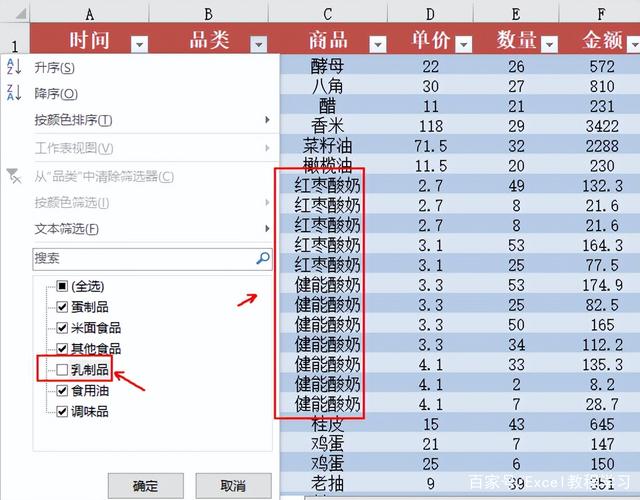Click the 确定 button
Viewport: 640px width, 500px height.
[146, 486]
